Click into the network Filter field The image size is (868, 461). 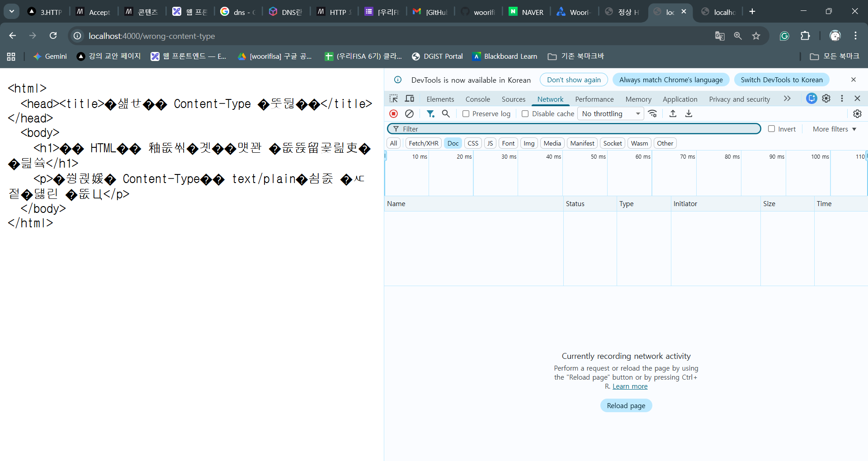pos(574,129)
